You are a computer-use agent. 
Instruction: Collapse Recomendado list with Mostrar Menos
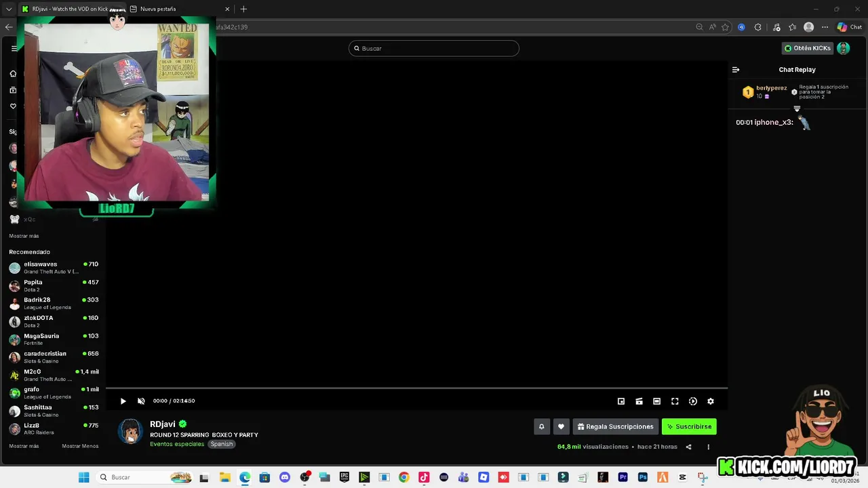[x=80, y=446]
